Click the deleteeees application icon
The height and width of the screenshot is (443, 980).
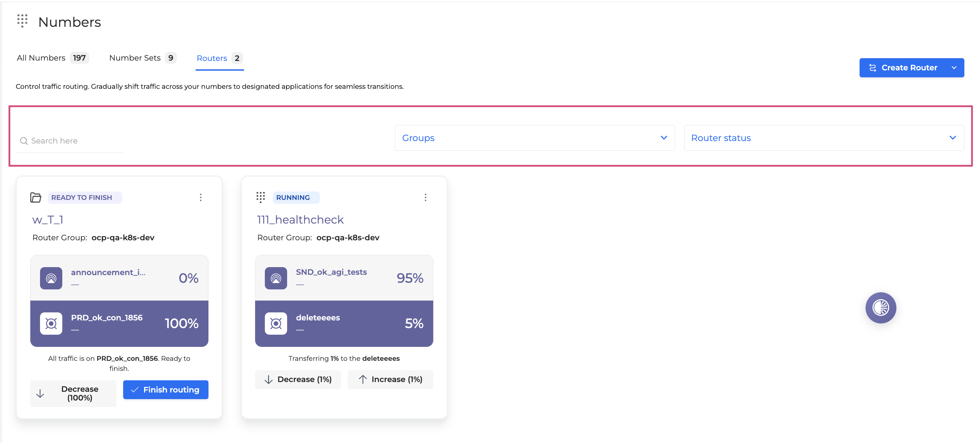[x=276, y=324]
